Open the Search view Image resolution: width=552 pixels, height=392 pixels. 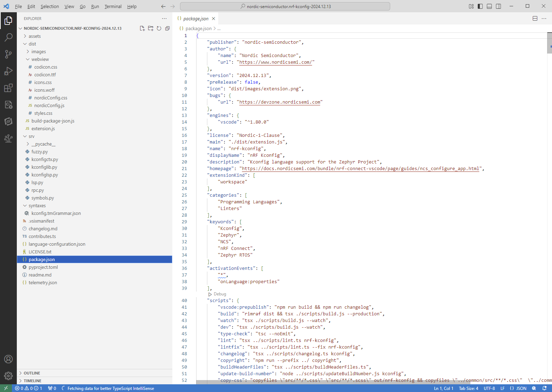click(8, 37)
